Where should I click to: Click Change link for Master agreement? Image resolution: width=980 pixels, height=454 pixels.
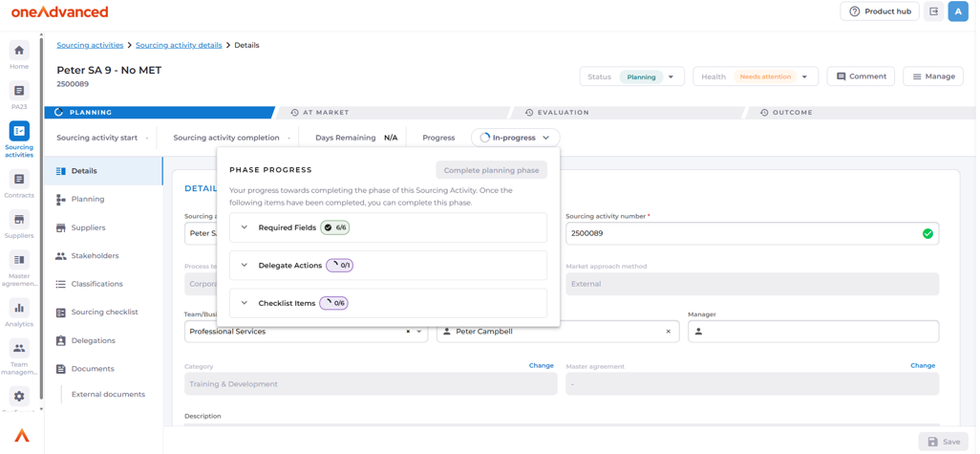tap(923, 366)
